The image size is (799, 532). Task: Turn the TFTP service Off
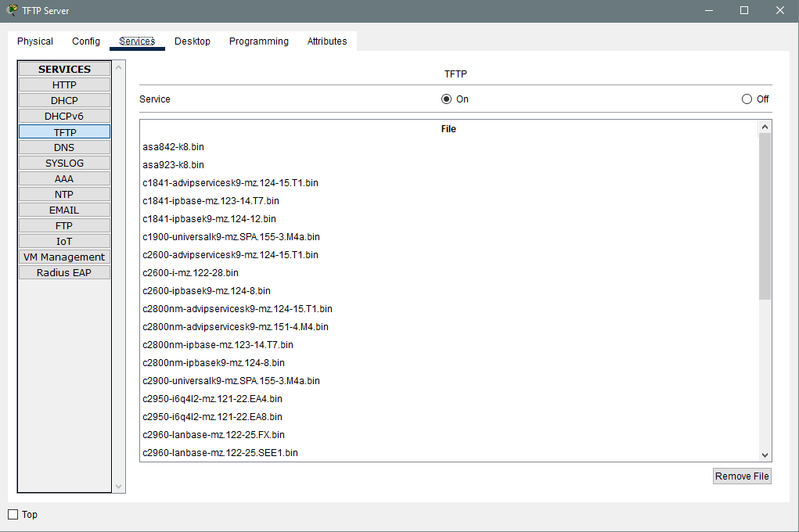(x=747, y=99)
